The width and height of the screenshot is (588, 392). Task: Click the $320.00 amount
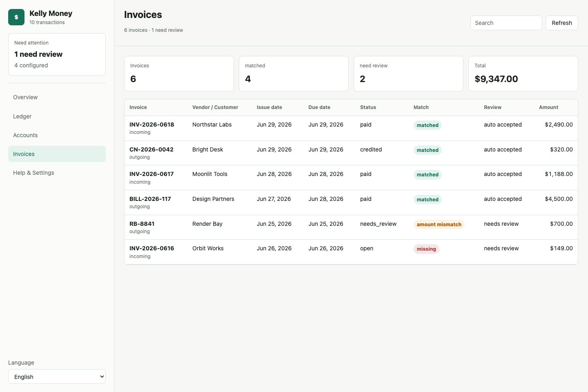(x=561, y=149)
